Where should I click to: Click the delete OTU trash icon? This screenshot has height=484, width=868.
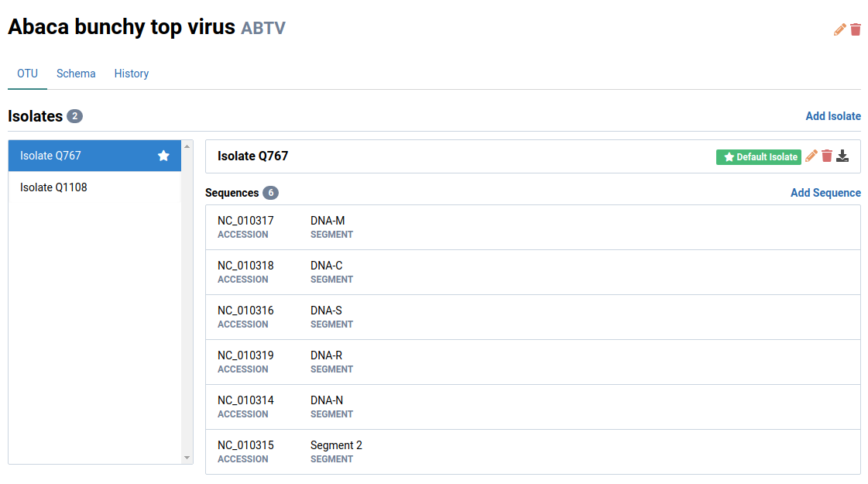(856, 29)
